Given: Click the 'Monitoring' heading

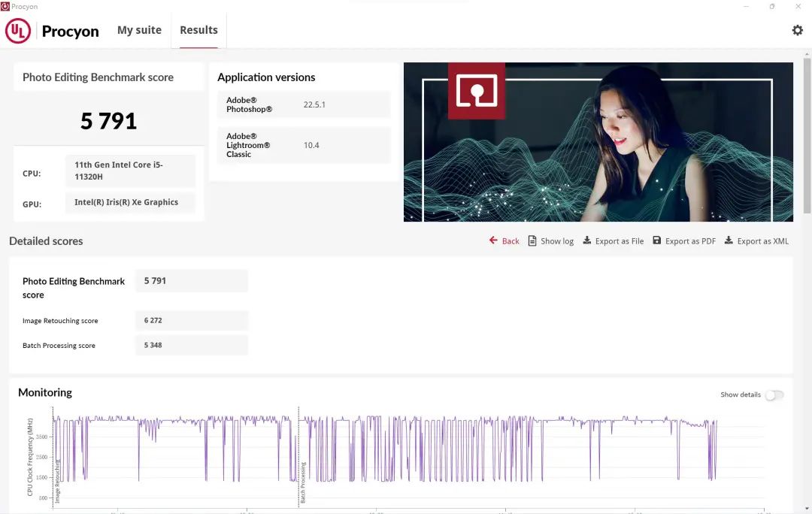Looking at the screenshot, I should [45, 392].
